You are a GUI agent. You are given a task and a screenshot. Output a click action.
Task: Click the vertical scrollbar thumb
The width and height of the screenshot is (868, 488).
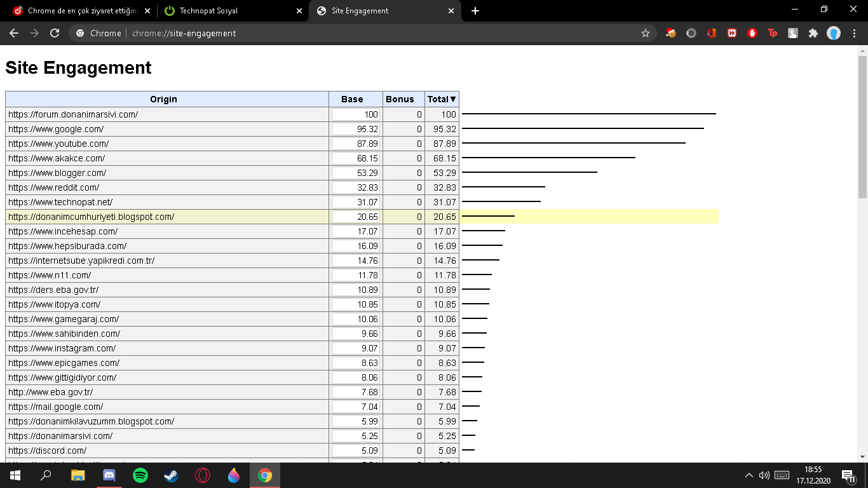pos(862,127)
